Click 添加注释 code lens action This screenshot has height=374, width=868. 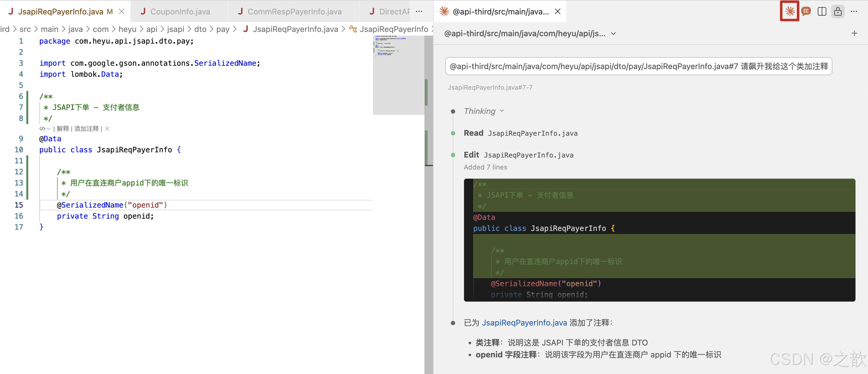point(86,128)
